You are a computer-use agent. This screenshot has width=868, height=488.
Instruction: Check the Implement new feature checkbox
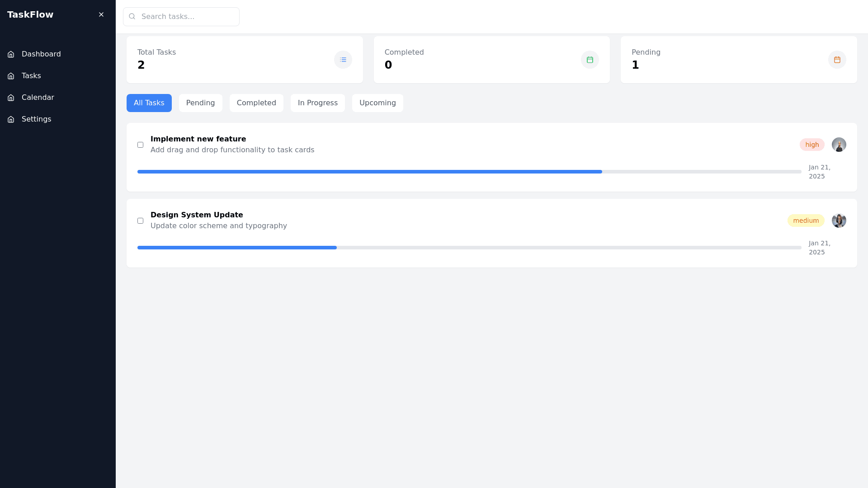141,145
